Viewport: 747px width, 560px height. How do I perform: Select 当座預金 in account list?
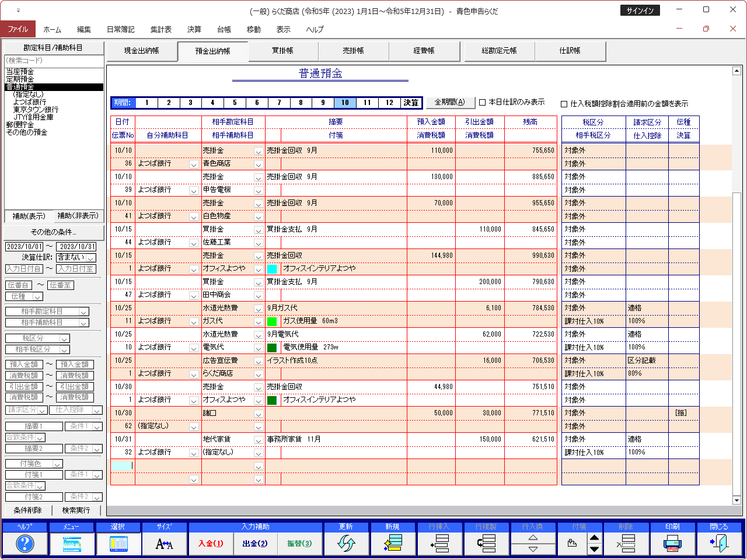tap(20, 72)
